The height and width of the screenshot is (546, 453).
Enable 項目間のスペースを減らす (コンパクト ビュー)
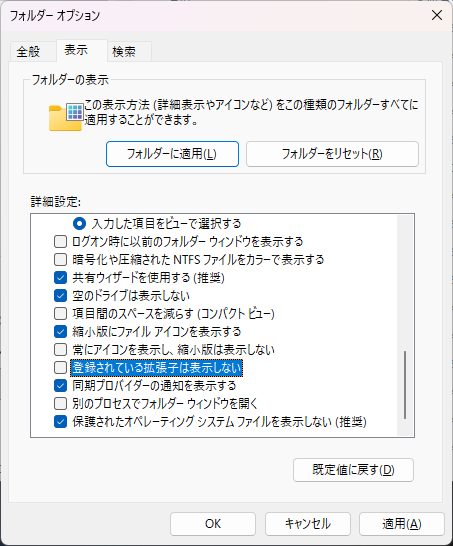(60, 314)
